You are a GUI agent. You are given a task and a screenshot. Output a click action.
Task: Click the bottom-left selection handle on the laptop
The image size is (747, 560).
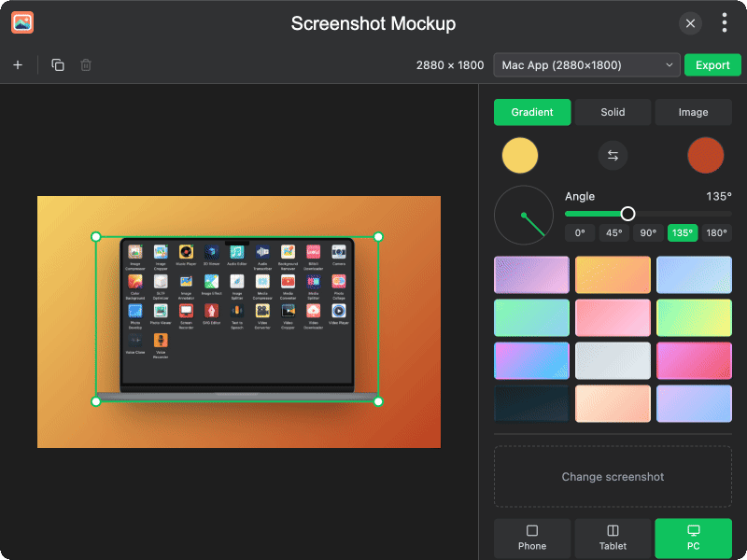(x=96, y=401)
